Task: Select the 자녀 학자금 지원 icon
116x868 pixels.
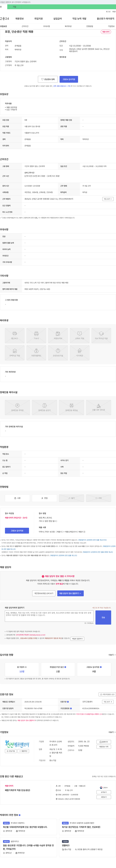Action: pyautogui.click(x=101, y=336)
